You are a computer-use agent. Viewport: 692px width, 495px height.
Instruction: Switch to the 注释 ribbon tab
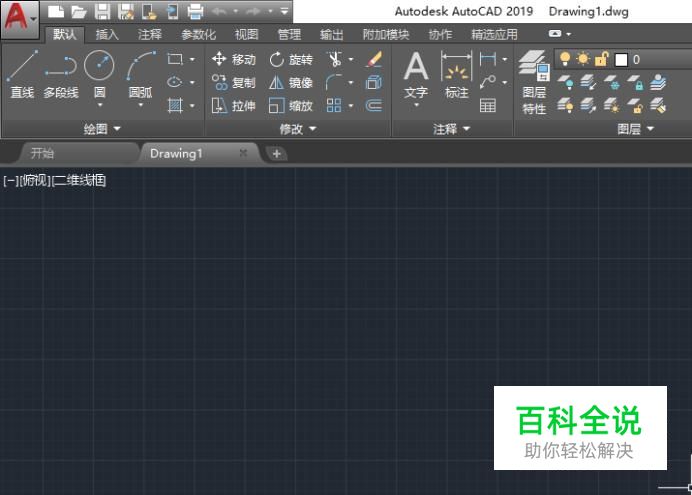(150, 34)
